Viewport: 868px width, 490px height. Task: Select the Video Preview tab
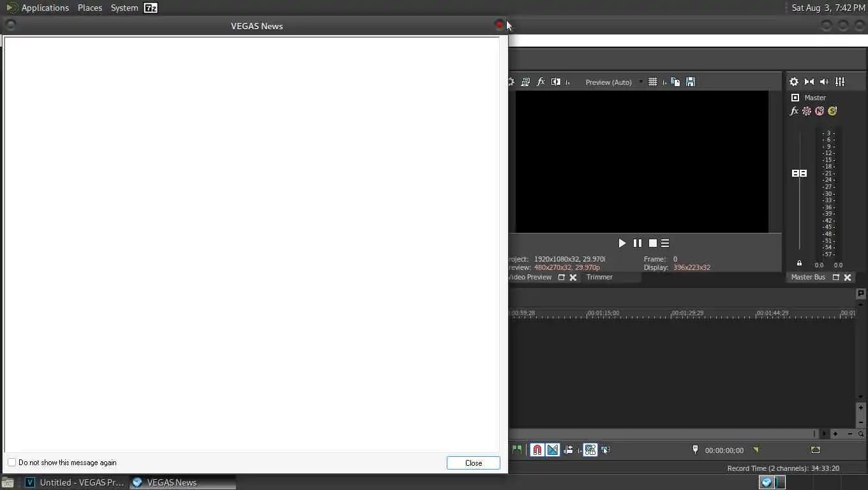530,277
